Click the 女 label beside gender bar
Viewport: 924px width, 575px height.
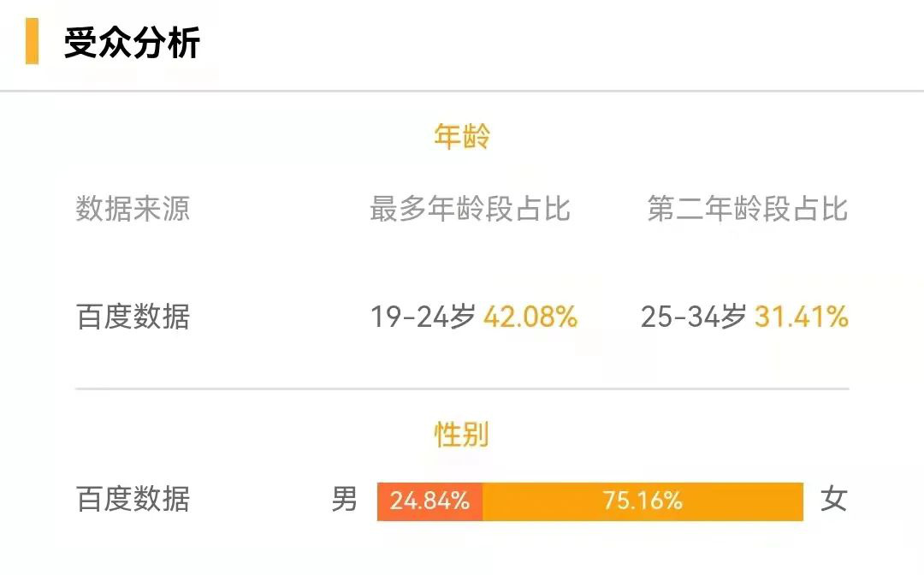pyautogui.click(x=834, y=500)
